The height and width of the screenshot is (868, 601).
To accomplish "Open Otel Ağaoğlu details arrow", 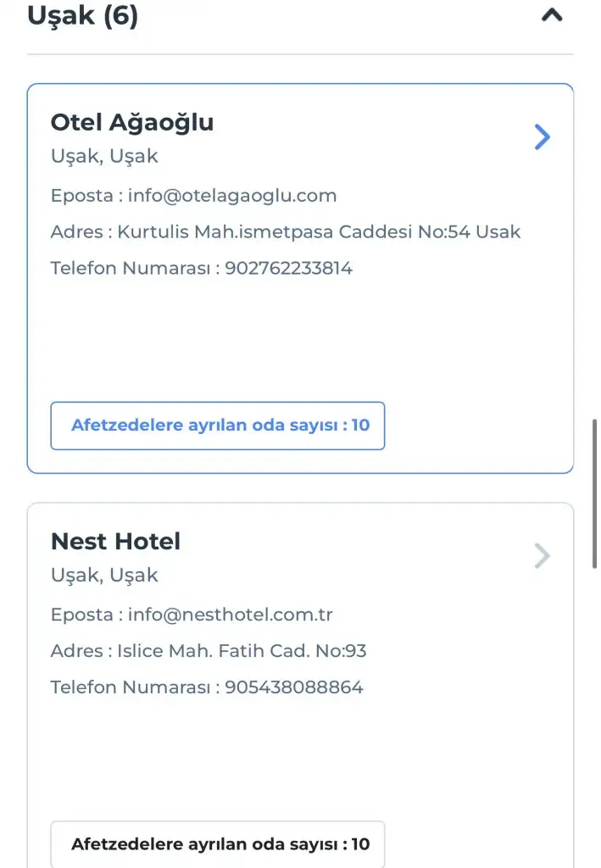I will click(543, 137).
